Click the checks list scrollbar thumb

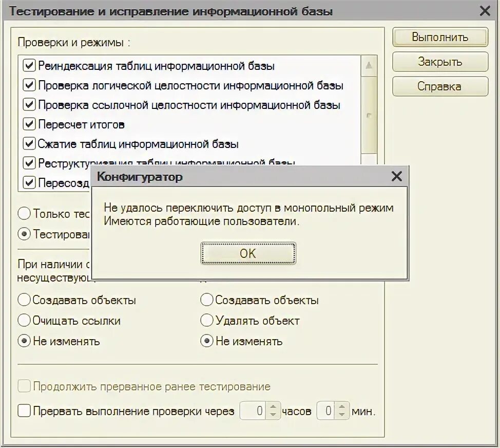(369, 115)
